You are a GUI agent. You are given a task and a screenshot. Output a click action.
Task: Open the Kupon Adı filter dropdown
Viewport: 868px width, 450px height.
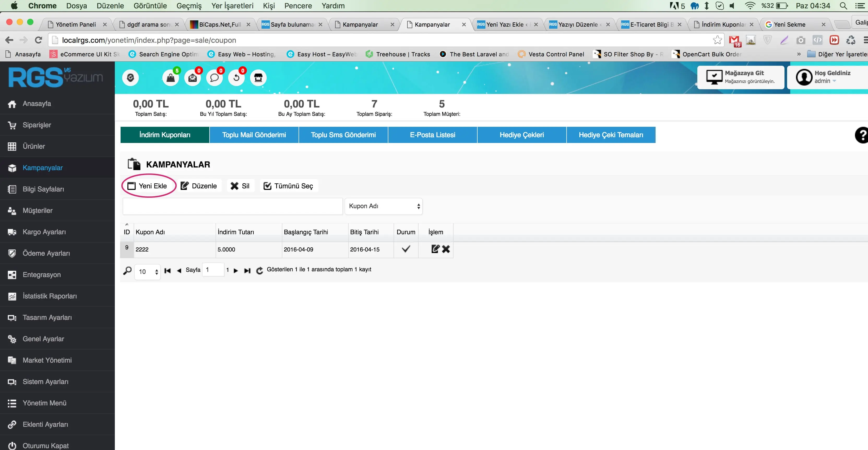pos(383,206)
